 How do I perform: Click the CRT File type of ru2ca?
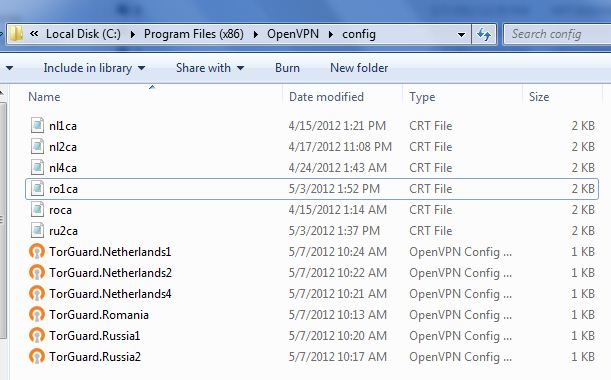431,231
